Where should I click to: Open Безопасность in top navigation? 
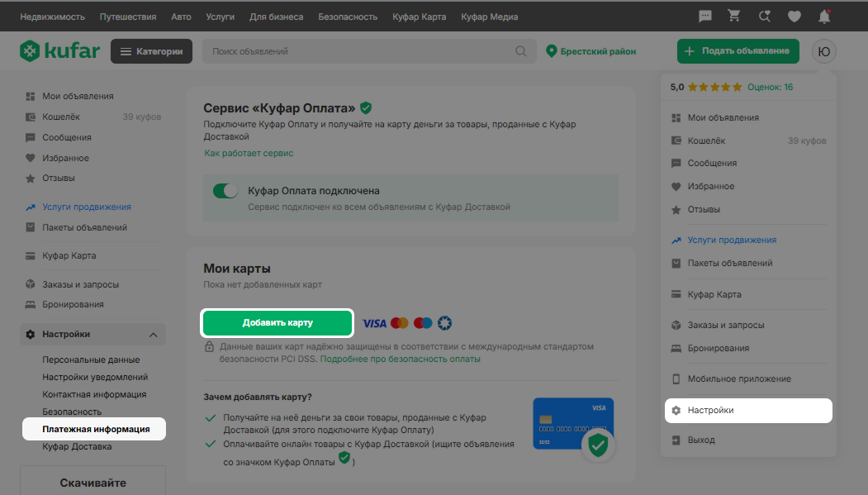pos(348,17)
